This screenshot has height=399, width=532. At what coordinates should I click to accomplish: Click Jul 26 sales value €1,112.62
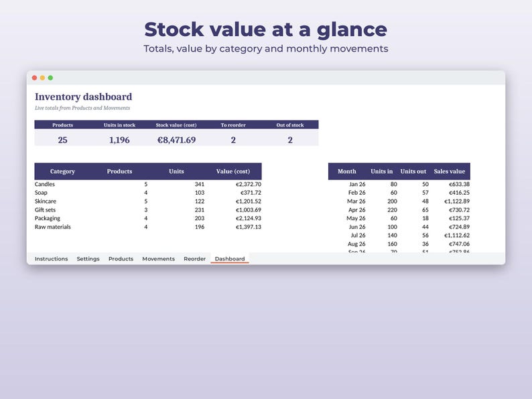[x=457, y=235]
